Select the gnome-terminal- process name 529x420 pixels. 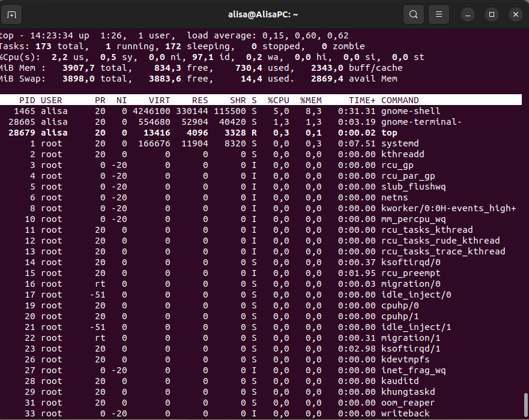pyautogui.click(x=422, y=122)
